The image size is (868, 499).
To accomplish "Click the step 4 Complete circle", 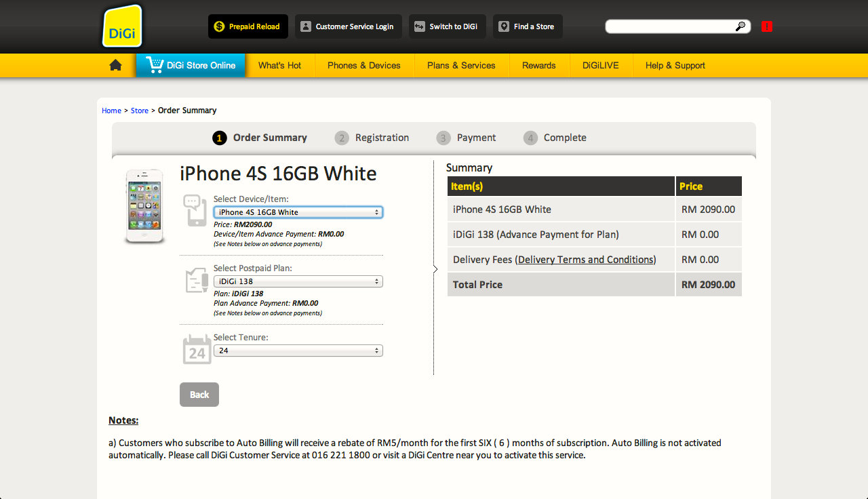I will (530, 138).
